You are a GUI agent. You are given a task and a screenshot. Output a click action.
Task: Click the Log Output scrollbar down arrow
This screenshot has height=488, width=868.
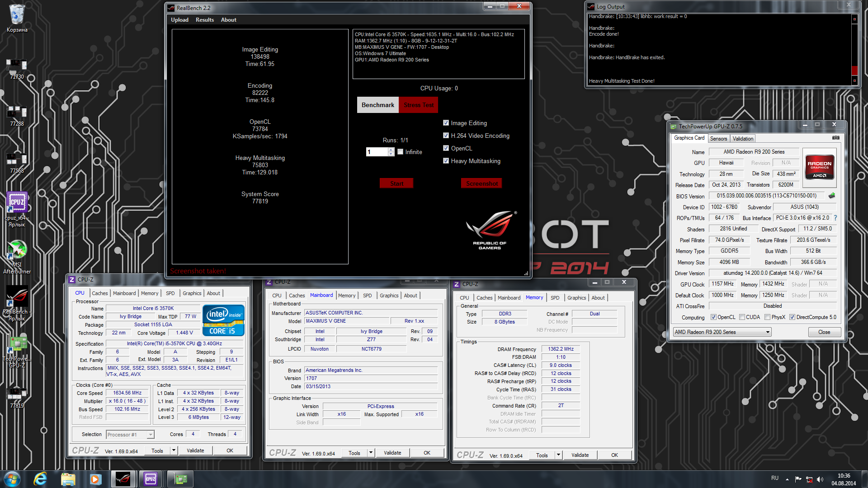(x=854, y=81)
